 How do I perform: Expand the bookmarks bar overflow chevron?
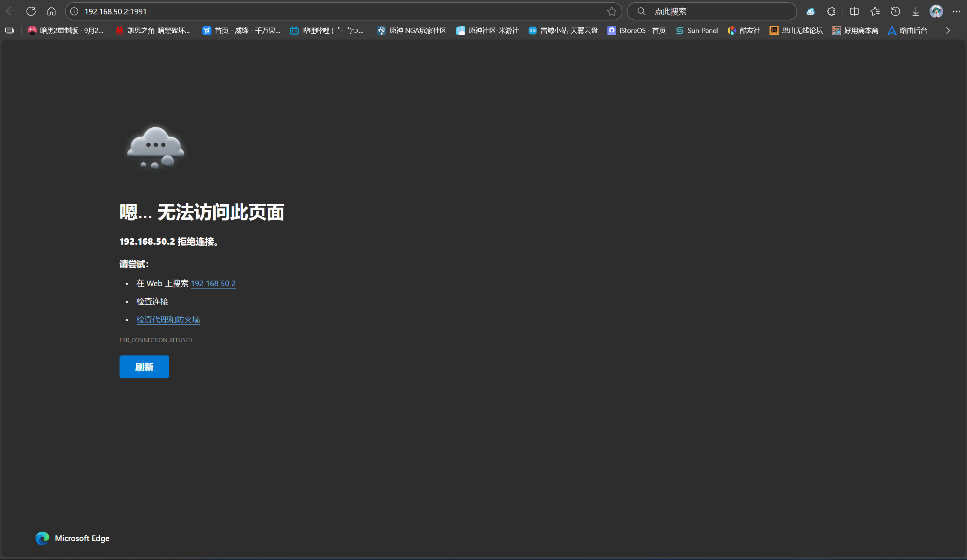pyautogui.click(x=948, y=31)
